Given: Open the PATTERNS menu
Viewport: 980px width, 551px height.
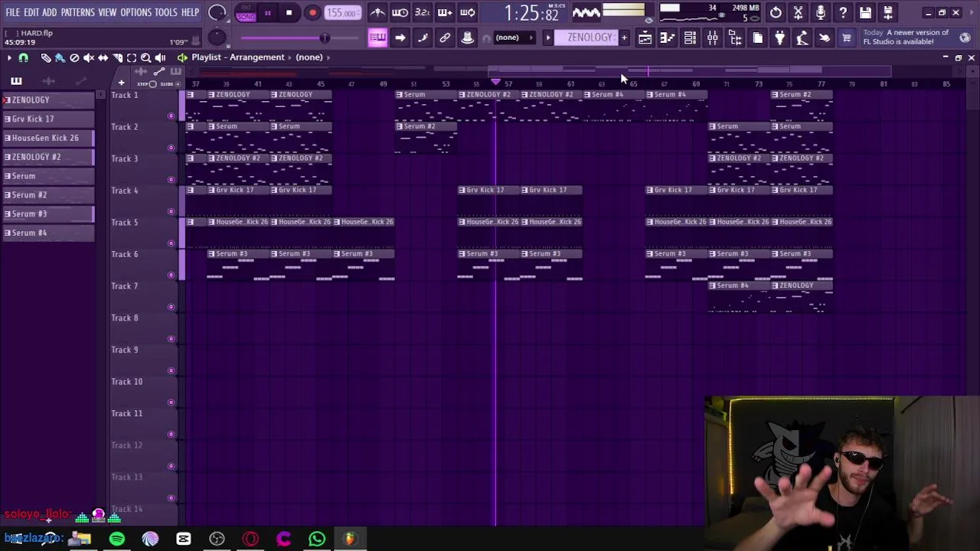Looking at the screenshot, I should 78,13.
